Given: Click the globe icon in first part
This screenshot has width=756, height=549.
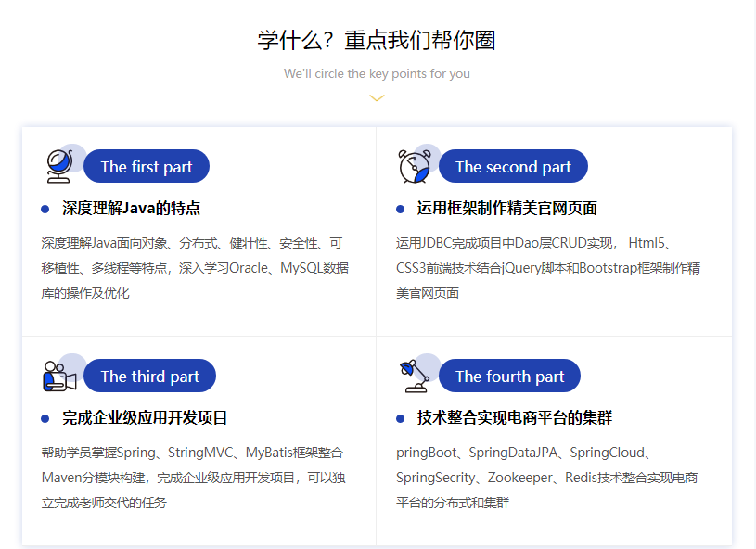Looking at the screenshot, I should click(x=58, y=166).
